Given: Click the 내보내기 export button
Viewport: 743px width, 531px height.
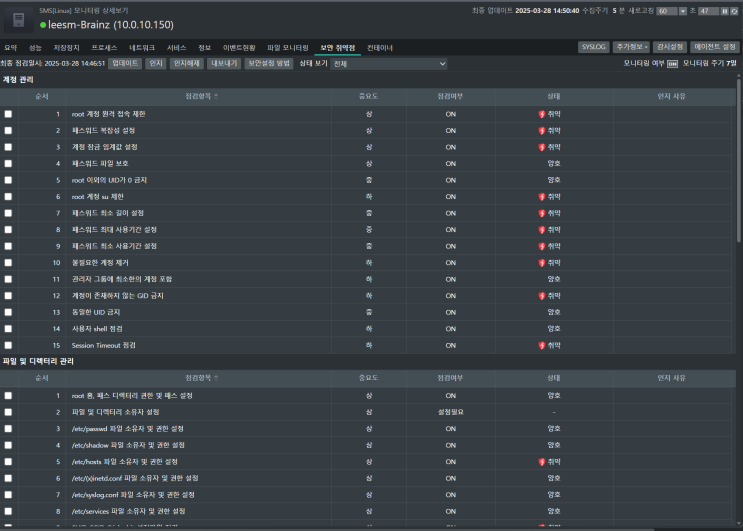Looking at the screenshot, I should [x=224, y=63].
